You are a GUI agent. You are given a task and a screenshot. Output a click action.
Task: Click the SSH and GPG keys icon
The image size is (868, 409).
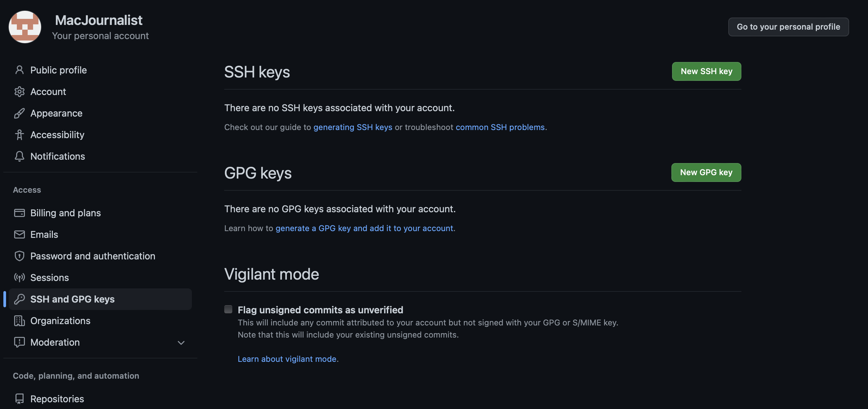pos(19,299)
